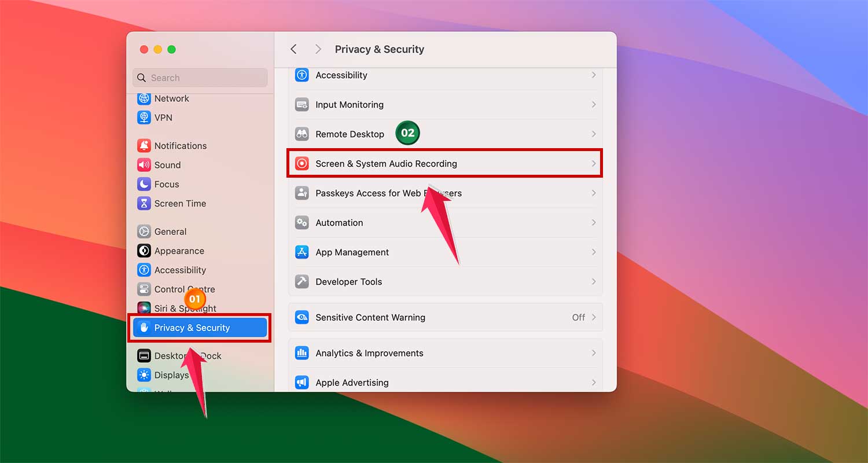
Task: Click the Displays icon in the sidebar
Action: click(144, 375)
